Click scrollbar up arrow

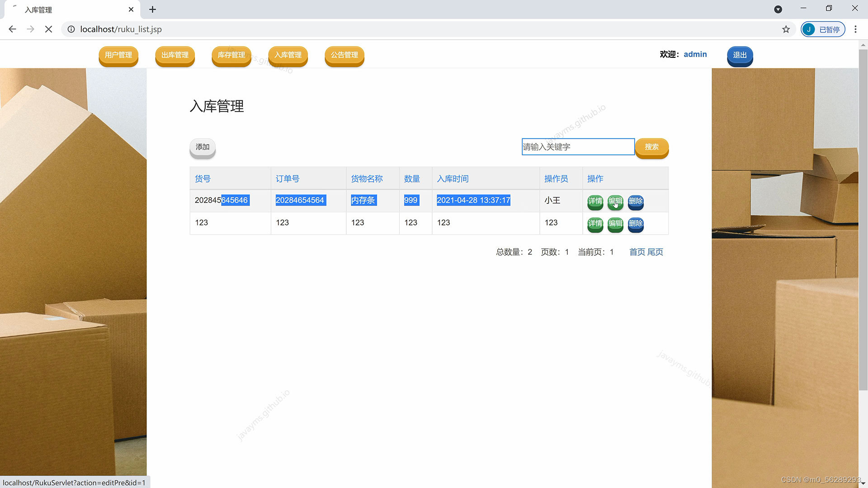(863, 45)
